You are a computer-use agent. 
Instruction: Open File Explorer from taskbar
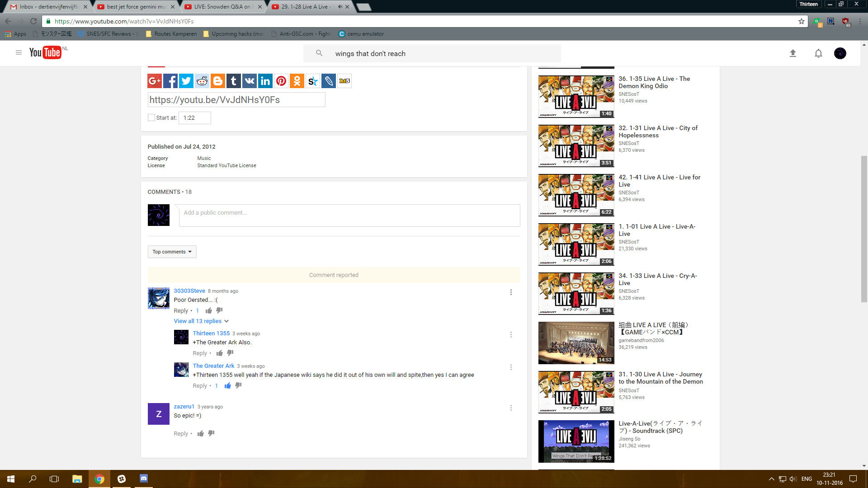77,479
